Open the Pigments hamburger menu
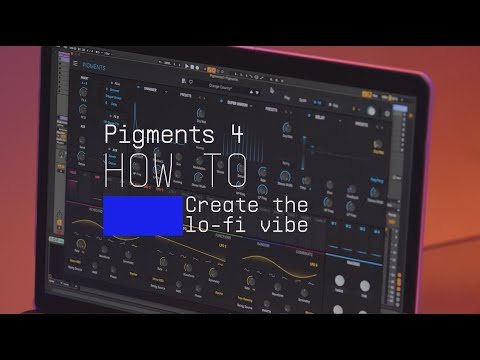480x360 pixels. click(75, 64)
